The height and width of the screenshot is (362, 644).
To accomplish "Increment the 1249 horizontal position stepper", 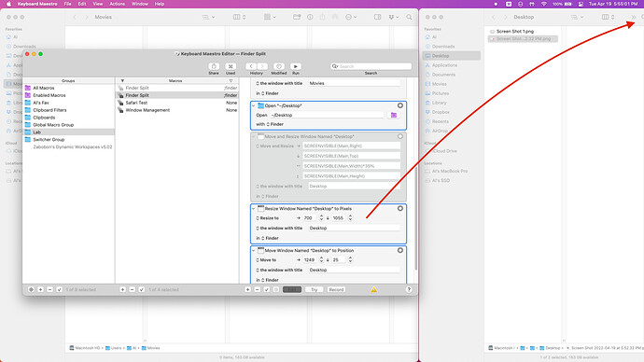I will tap(322, 258).
